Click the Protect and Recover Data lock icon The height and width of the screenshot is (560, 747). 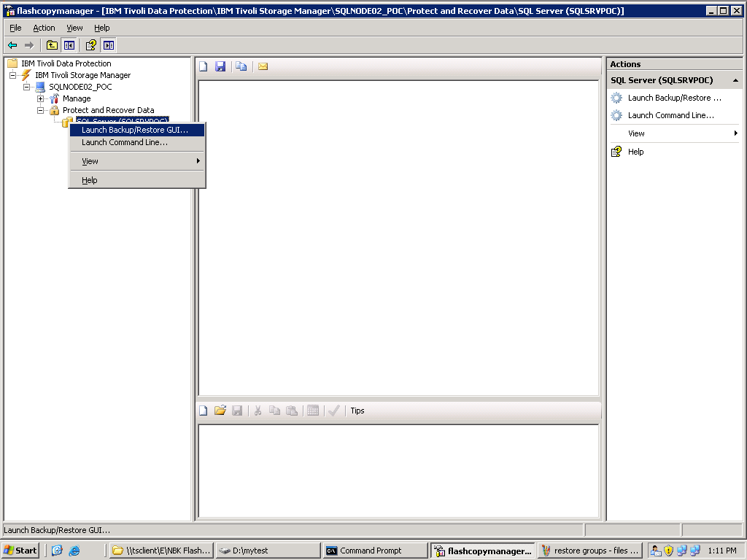point(54,110)
